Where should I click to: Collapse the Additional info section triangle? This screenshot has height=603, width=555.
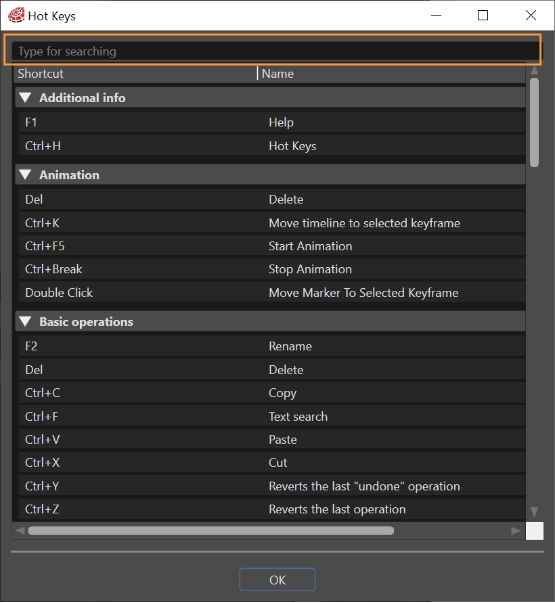[25, 98]
